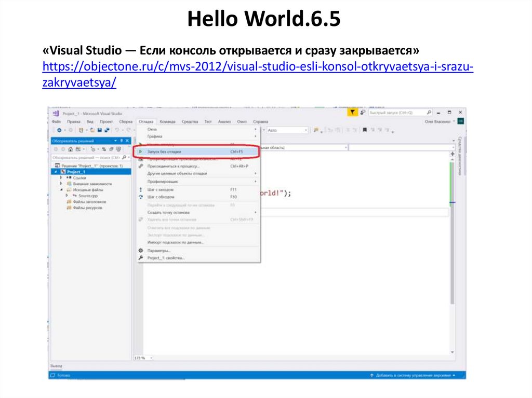Viewport: 532px width, 398px height.
Task: Select Файлы заголовков folder in tree
Action: click(89, 202)
